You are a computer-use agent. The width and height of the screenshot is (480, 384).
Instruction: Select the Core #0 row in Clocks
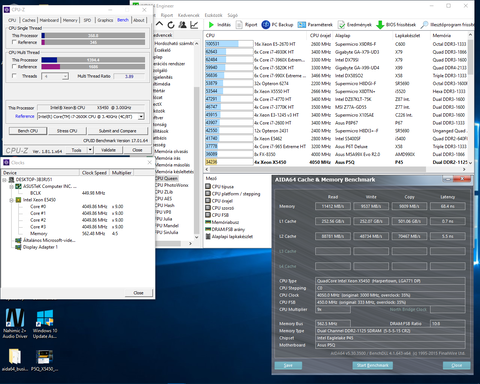click(x=76, y=207)
